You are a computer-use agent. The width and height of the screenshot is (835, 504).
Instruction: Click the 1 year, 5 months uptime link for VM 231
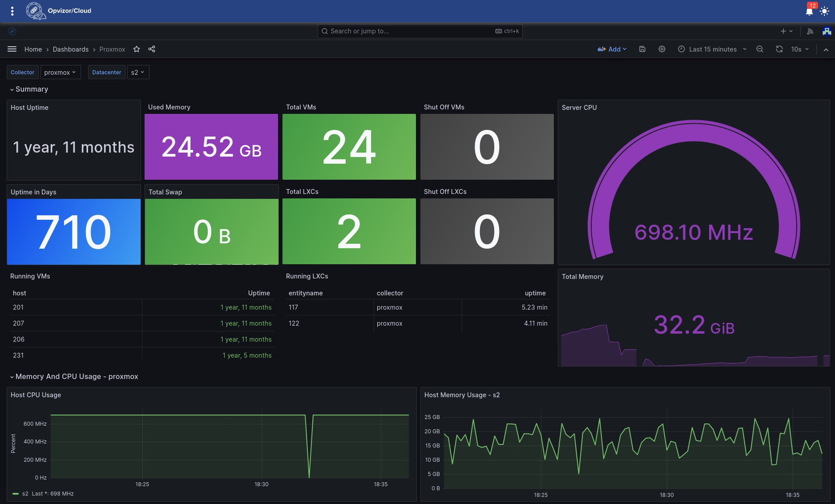click(x=247, y=355)
